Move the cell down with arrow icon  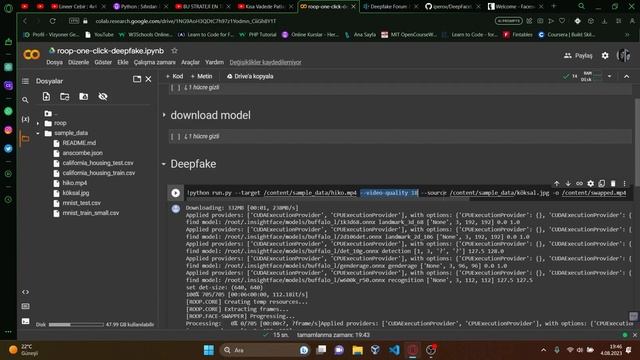click(x=568, y=184)
